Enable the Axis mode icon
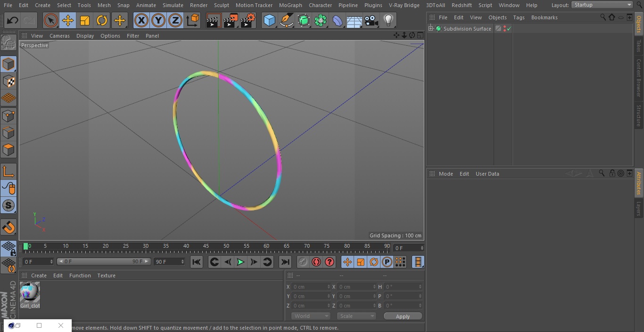Image resolution: width=644 pixels, height=332 pixels. click(8, 171)
